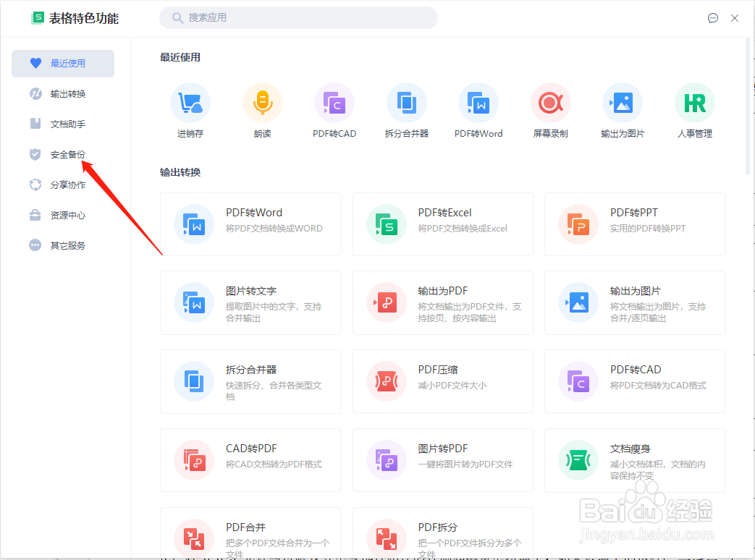Open the feedback message bubble icon
755x560 pixels.
tap(712, 18)
